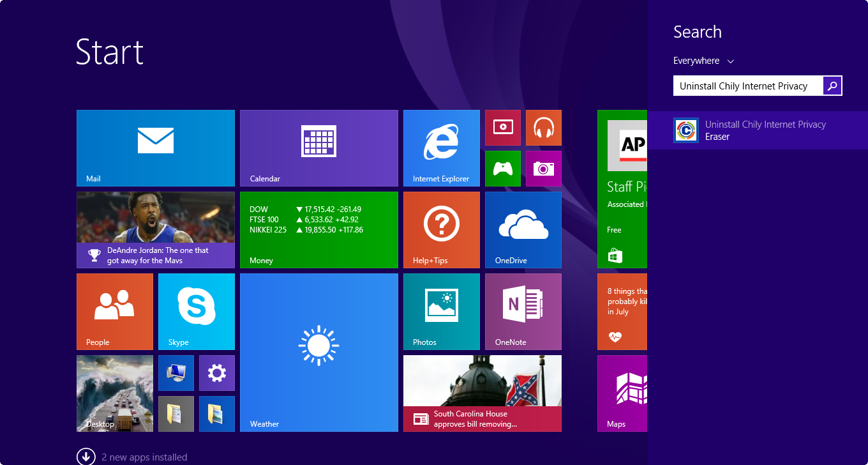Screen dimensions: 868x465
Task: Open the Maps tile
Action: (622, 393)
